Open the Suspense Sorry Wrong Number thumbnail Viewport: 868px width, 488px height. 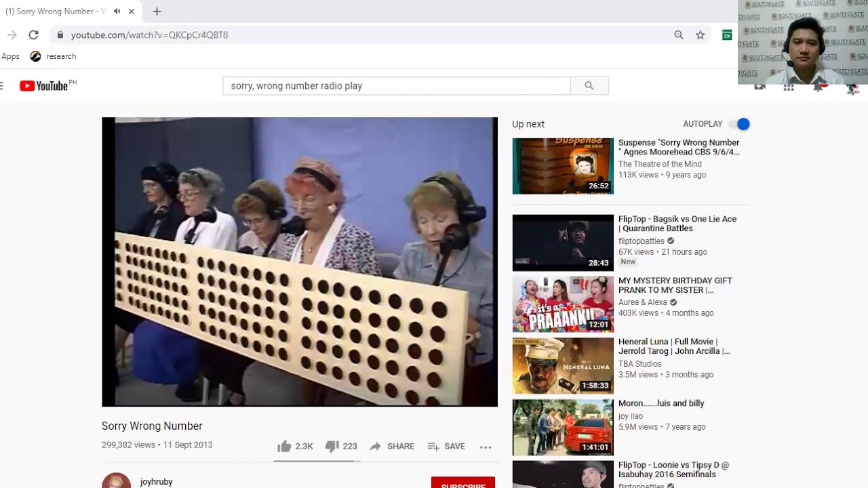tap(563, 166)
